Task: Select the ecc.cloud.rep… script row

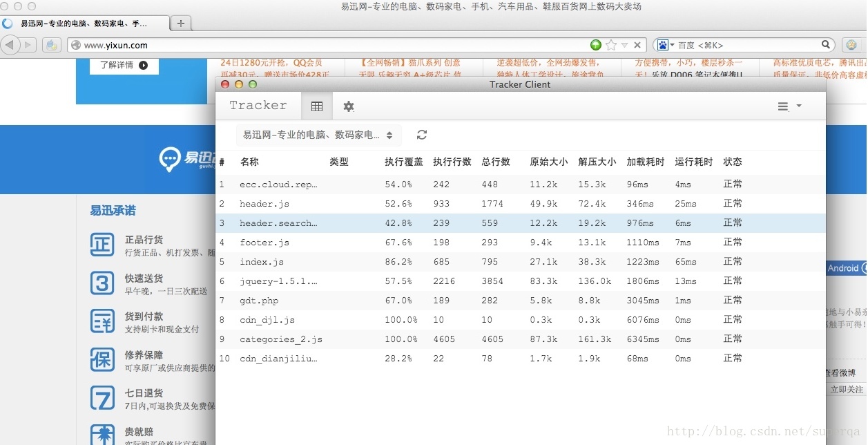Action: click(521, 184)
